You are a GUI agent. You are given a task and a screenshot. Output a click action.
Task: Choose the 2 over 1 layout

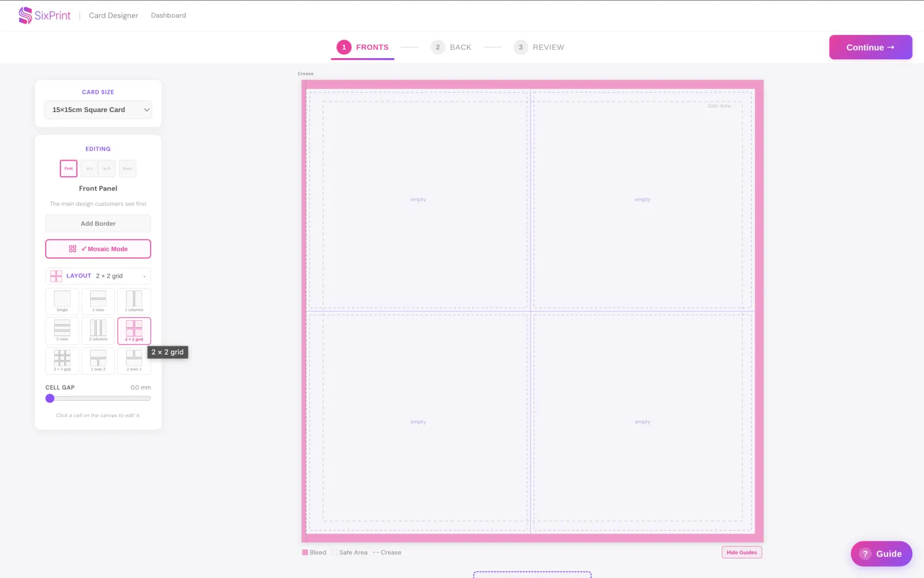click(x=134, y=360)
